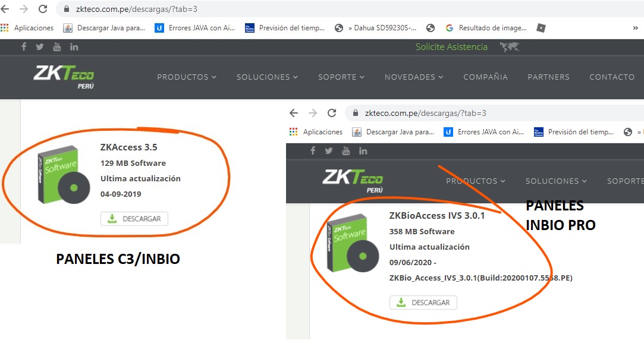Expand SOPORTE menu in main window
644x343 pixels.
[341, 77]
